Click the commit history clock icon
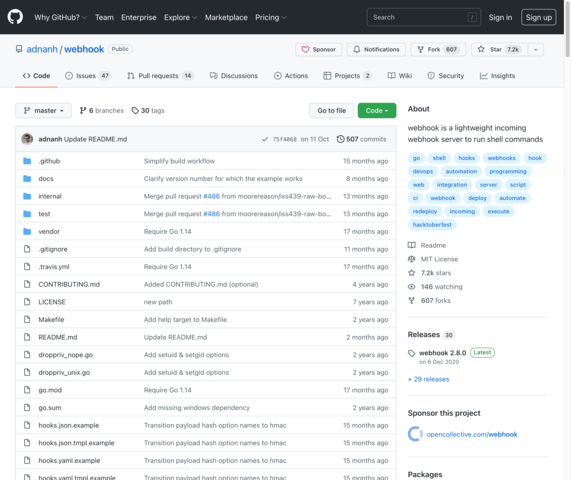The image size is (571, 480). [340, 139]
